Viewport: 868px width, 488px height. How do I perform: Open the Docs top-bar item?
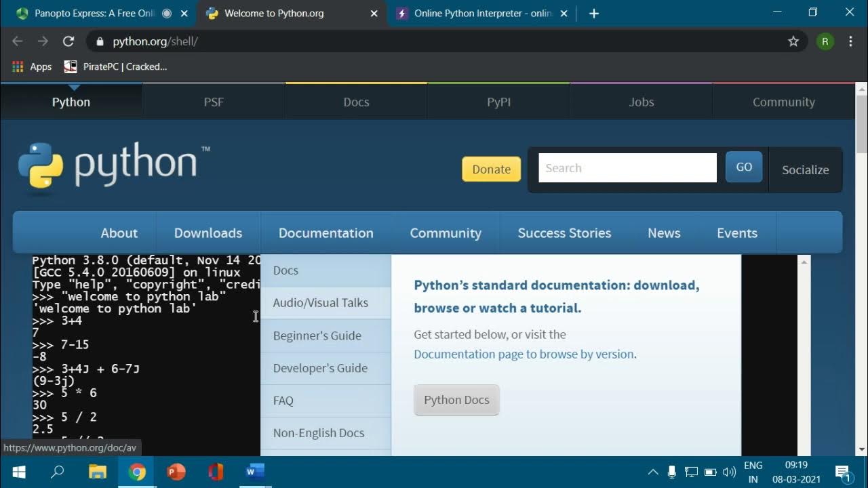click(356, 102)
